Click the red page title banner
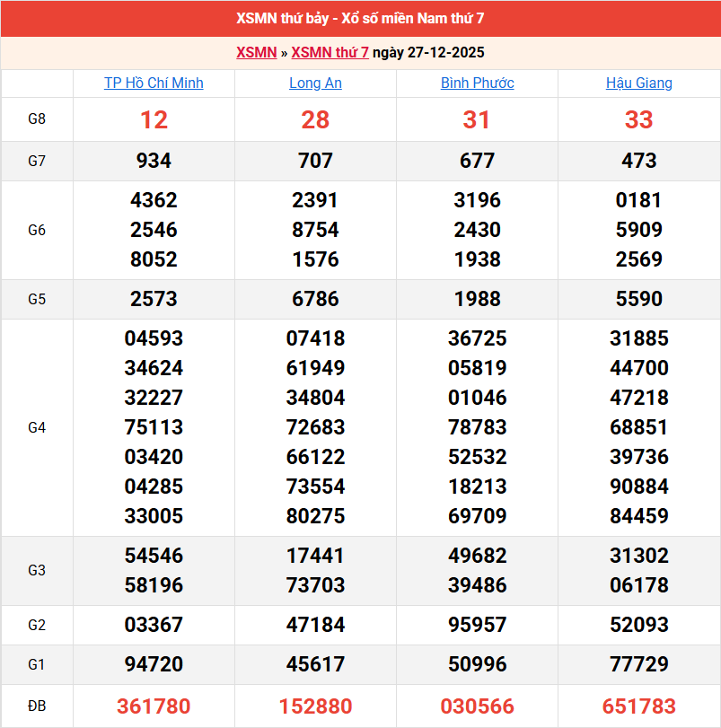This screenshot has width=721, height=728. [360, 20]
